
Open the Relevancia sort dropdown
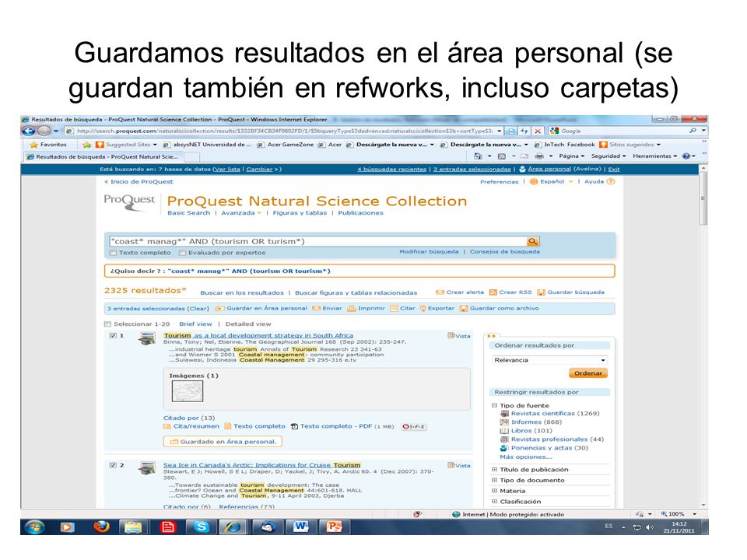(549, 360)
